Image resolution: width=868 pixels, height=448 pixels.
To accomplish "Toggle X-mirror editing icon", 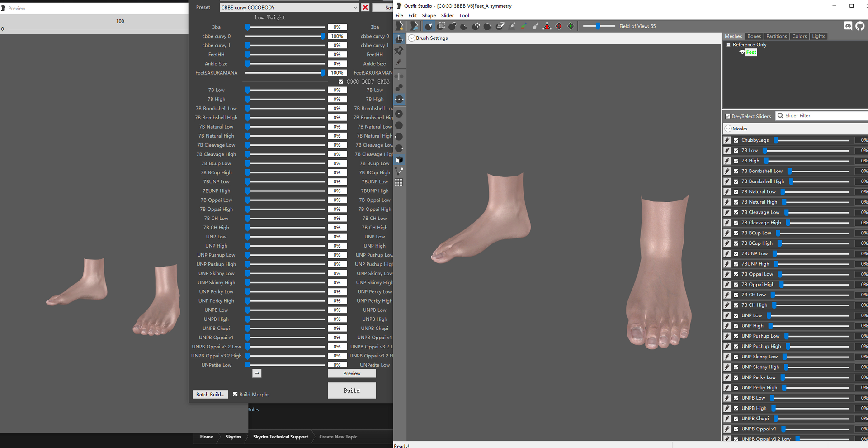I will pyautogui.click(x=399, y=76).
